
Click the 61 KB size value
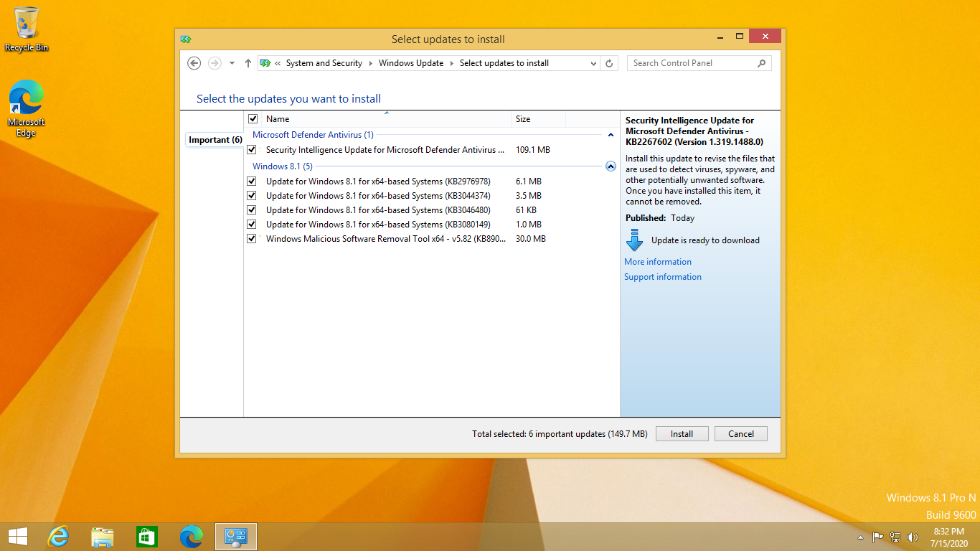(526, 210)
